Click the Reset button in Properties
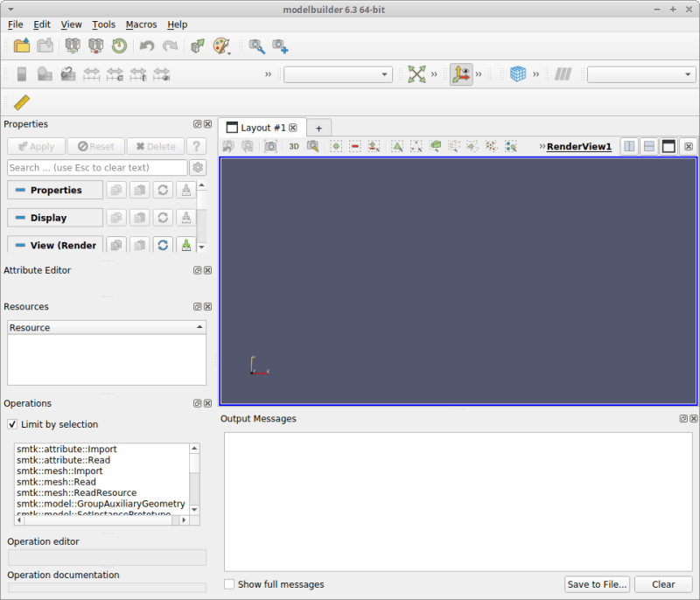This screenshot has height=600, width=700. (96, 146)
